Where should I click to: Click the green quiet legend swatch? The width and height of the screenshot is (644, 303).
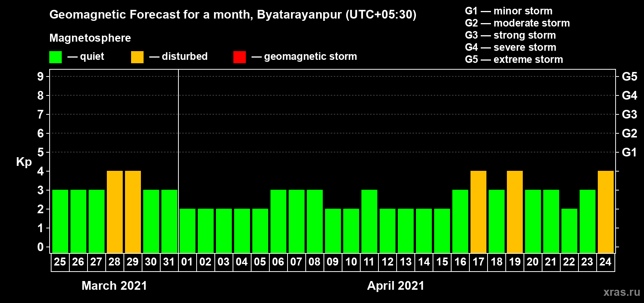(x=56, y=57)
